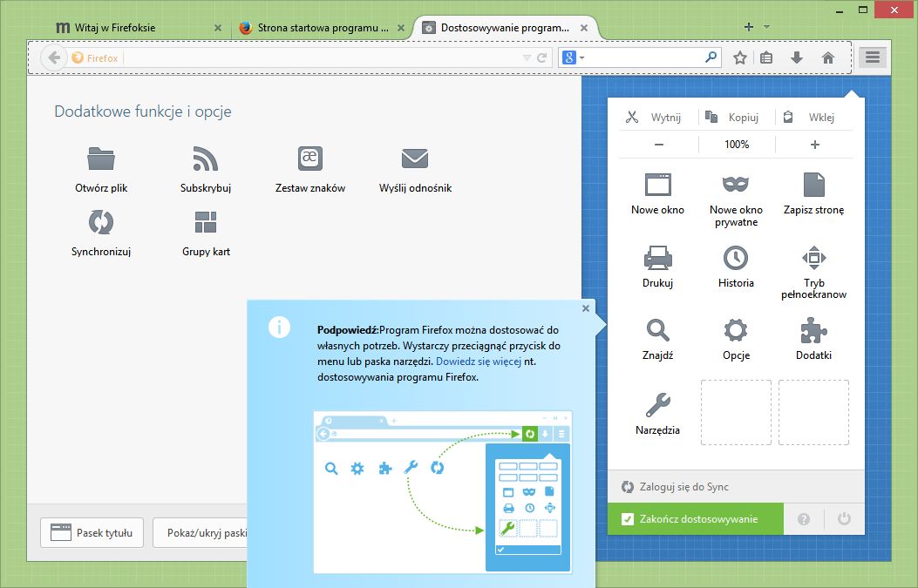Select the Narzędzia wrench icon

[657, 405]
